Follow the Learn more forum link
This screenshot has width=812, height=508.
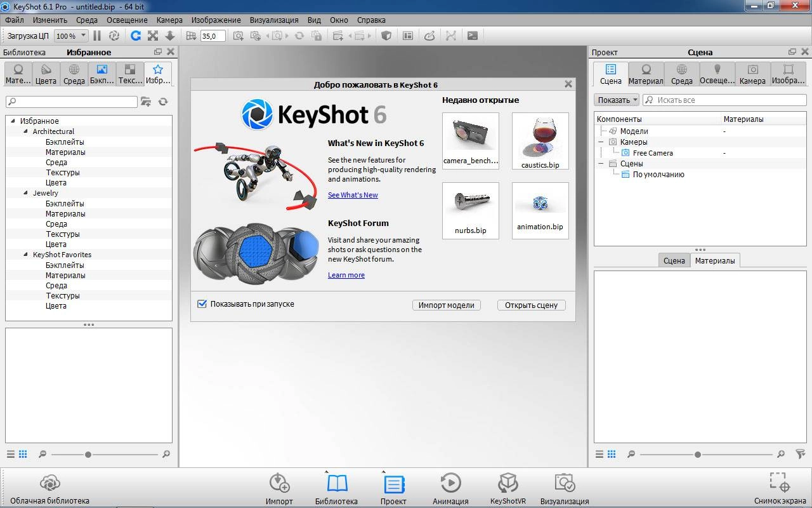[x=346, y=275]
